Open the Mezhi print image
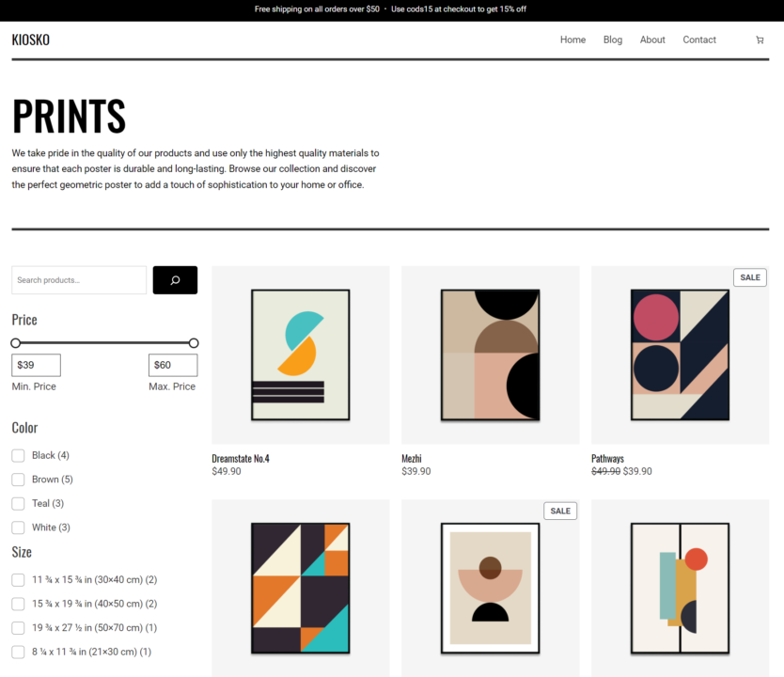 [491, 355]
